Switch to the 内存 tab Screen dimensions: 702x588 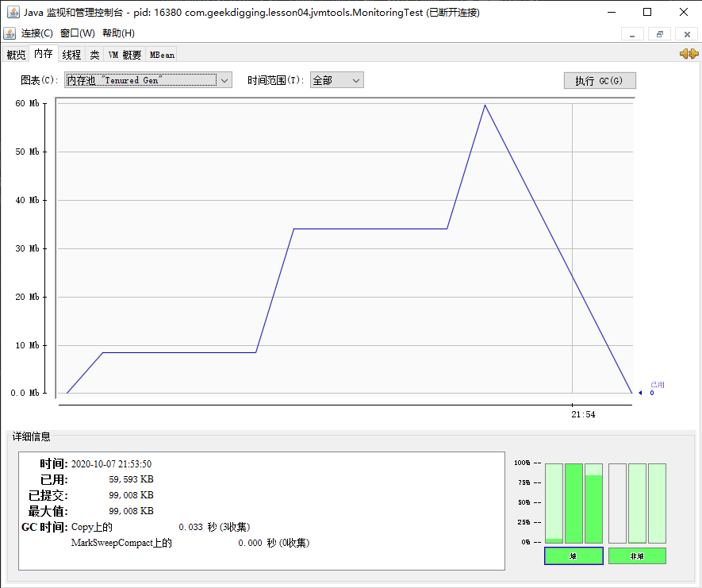(x=44, y=54)
